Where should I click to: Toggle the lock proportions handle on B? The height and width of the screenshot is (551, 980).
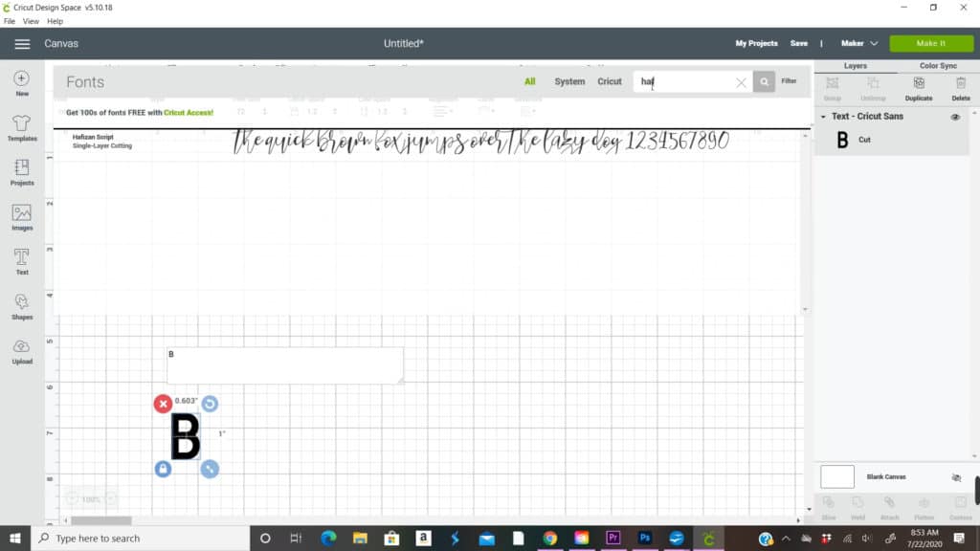(163, 469)
